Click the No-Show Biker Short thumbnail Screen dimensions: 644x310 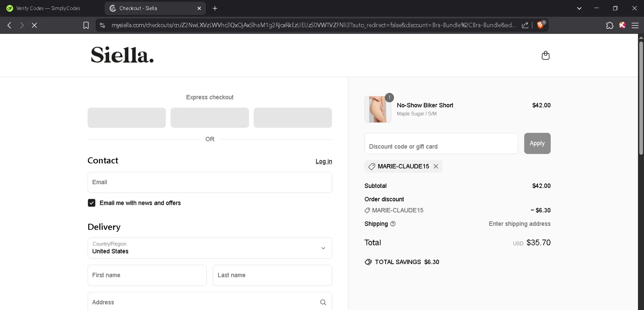coord(378,109)
